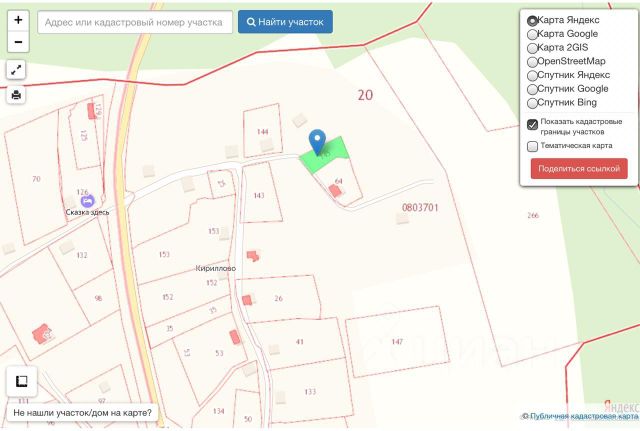Click Не нашли участок/дом на карте? button
This screenshot has height=431, width=640.
point(82,413)
